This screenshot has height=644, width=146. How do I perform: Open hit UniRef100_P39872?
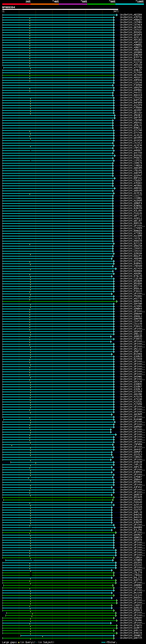tap(131, 339)
